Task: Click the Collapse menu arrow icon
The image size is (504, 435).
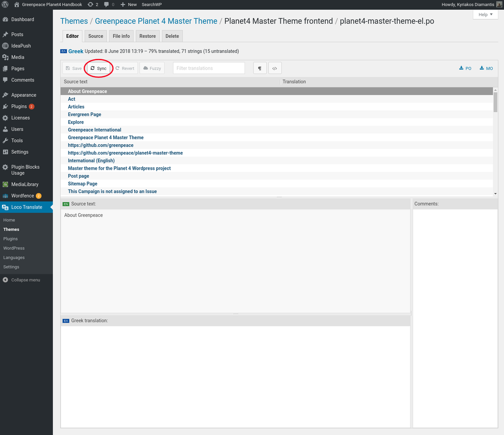Action: tap(5, 280)
